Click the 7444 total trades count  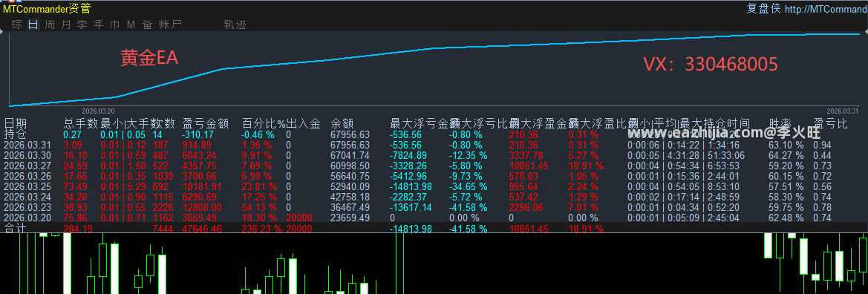click(163, 228)
